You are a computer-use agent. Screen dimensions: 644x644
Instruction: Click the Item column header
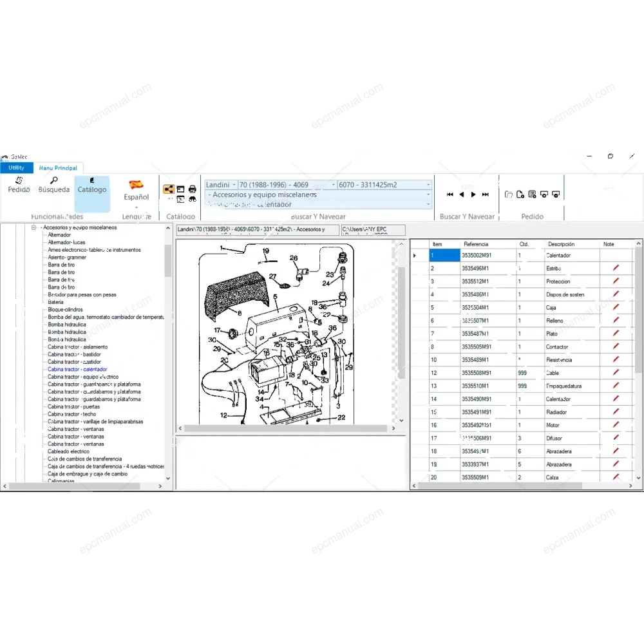click(x=444, y=244)
